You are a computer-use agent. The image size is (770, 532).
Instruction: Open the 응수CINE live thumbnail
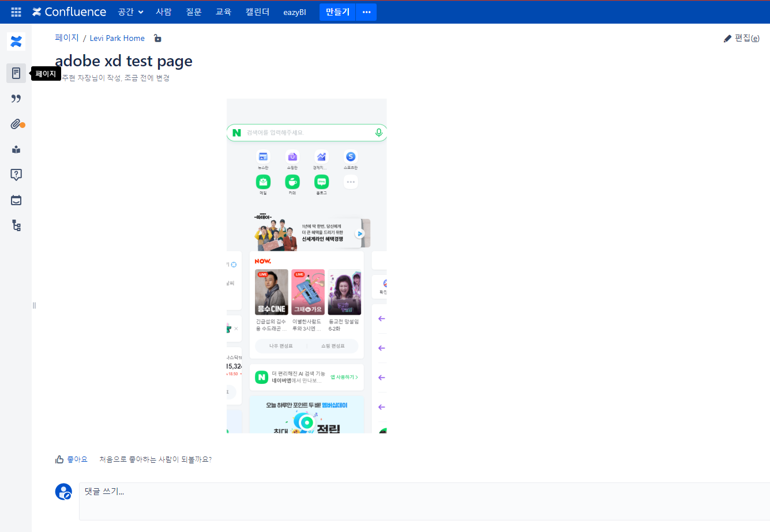tap(271, 292)
